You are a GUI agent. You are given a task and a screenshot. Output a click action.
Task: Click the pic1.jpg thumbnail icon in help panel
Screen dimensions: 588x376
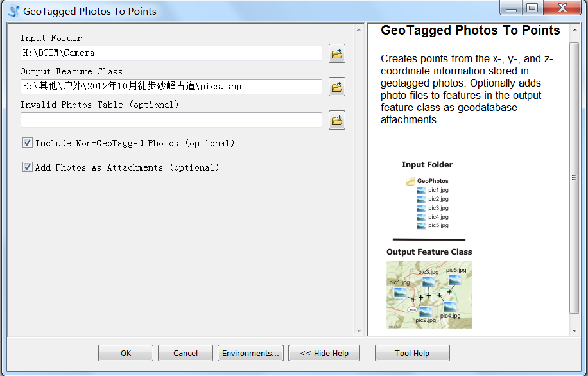(x=420, y=190)
